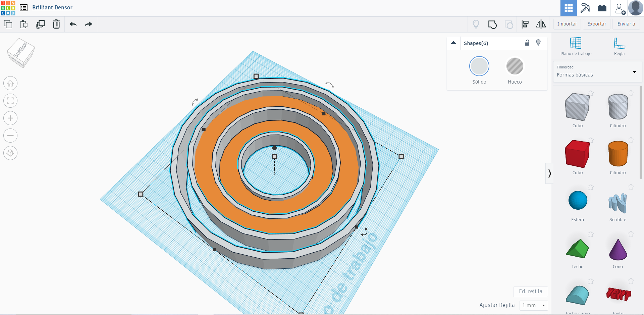Pick the striped hole Cilindro shape
Screen dimensions: 644x315
pos(618,107)
